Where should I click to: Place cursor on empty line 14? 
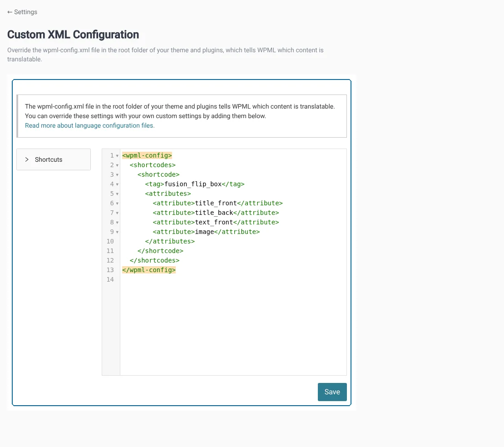(x=233, y=279)
